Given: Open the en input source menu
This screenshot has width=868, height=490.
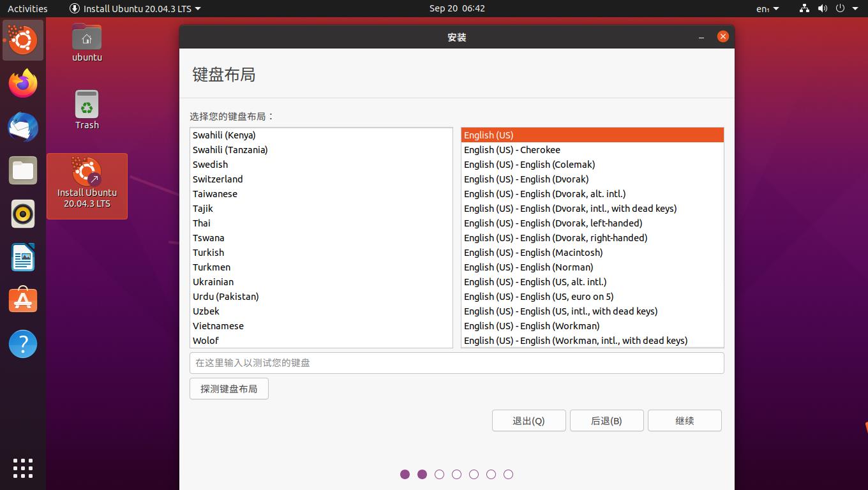Looking at the screenshot, I should coord(767,8).
